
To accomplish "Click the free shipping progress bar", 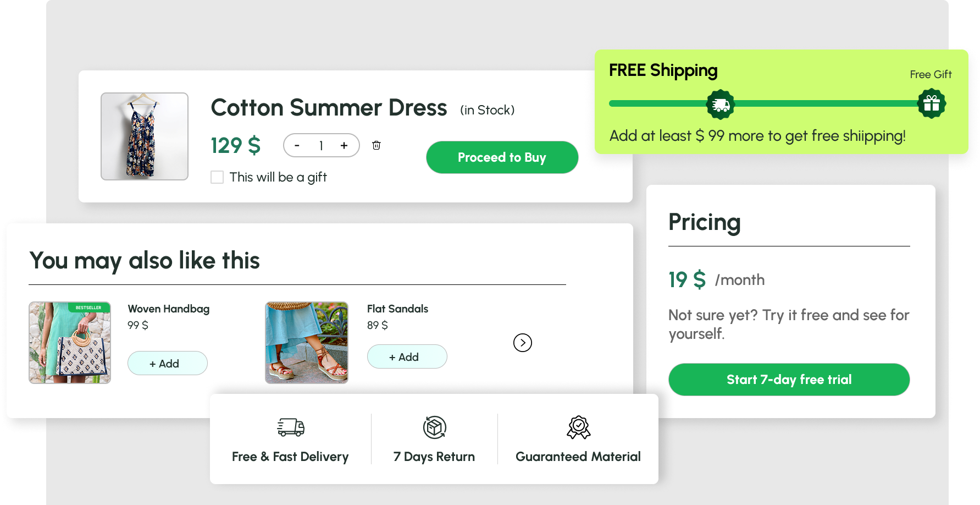I will [x=824, y=103].
